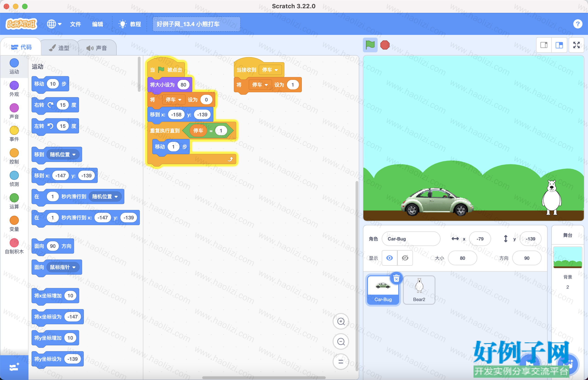Click the green car on stage
588x380 pixels.
(437, 202)
